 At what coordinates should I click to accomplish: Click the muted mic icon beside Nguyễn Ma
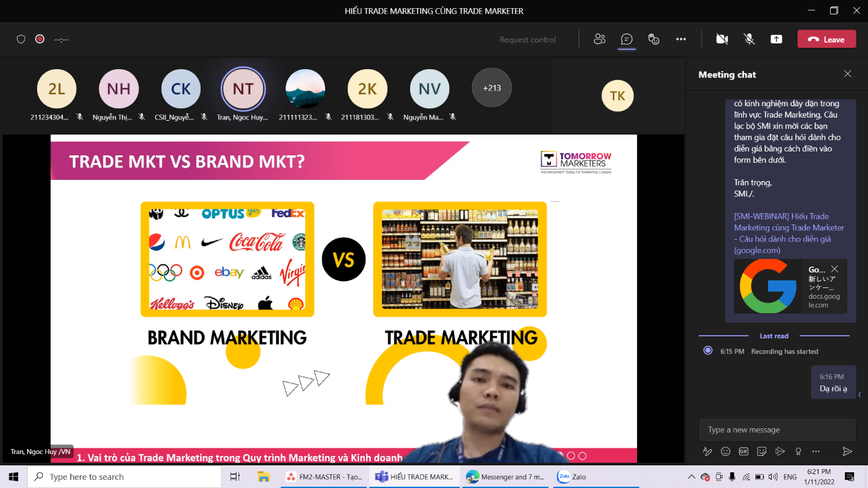tap(452, 117)
